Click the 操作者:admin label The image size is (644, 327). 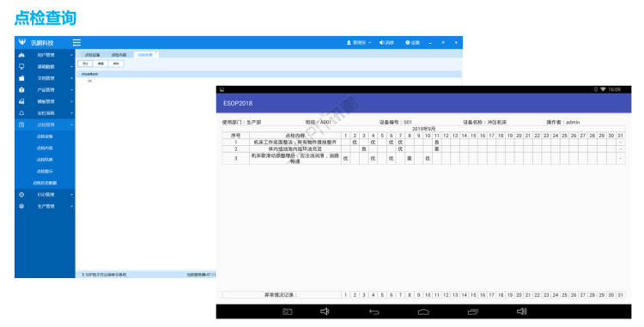point(563,122)
